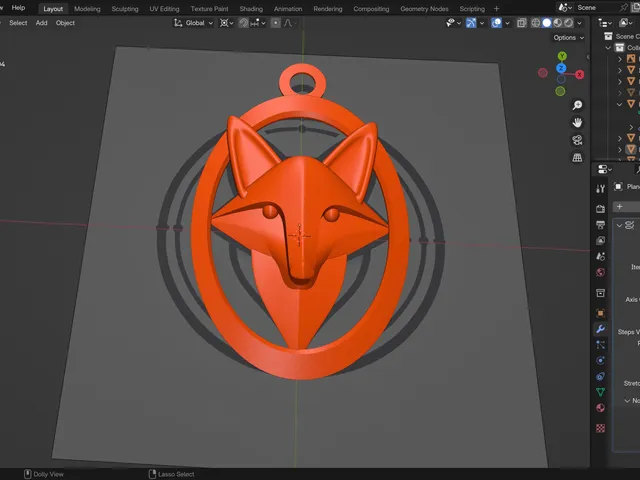Open the Object properties tab

coord(600,313)
